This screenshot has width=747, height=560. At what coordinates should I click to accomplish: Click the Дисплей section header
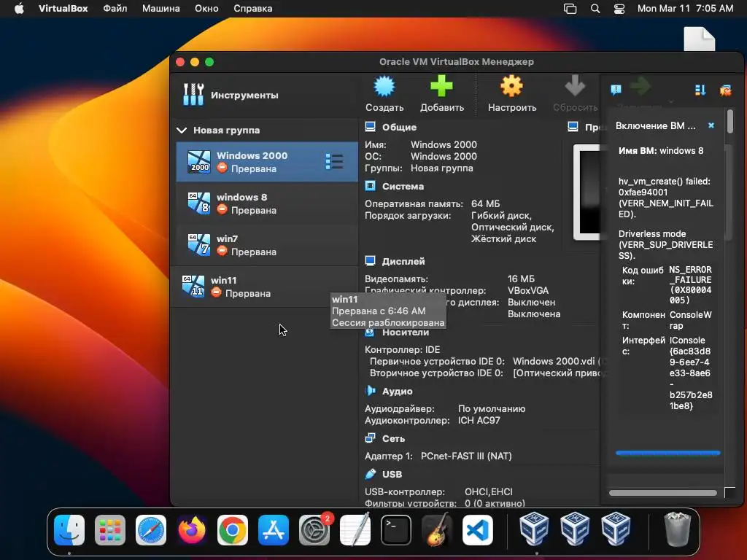click(403, 261)
